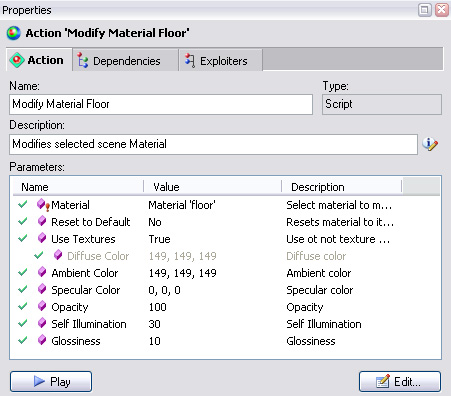The image size is (451, 396).
Task: Switch to the Action tab
Action: click(x=39, y=60)
